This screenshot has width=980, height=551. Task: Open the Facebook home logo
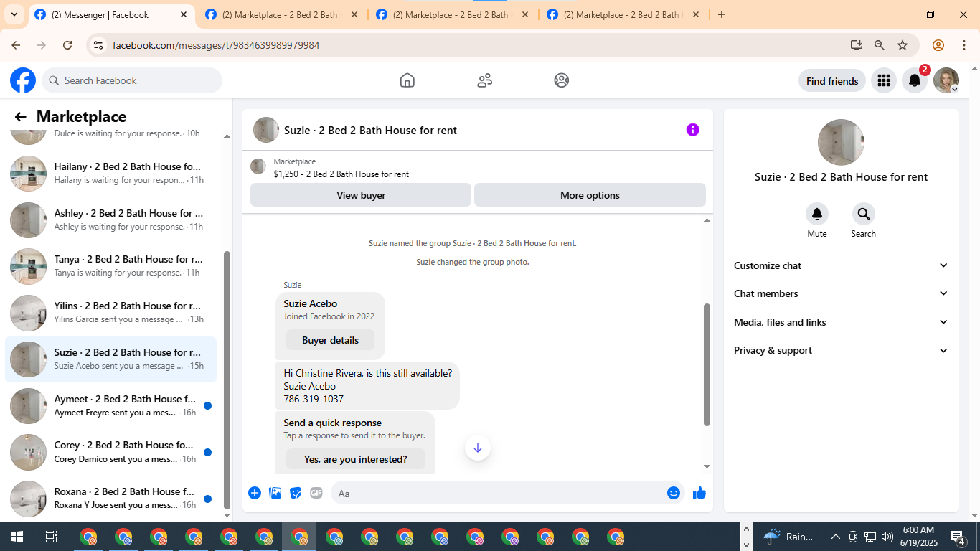point(23,80)
